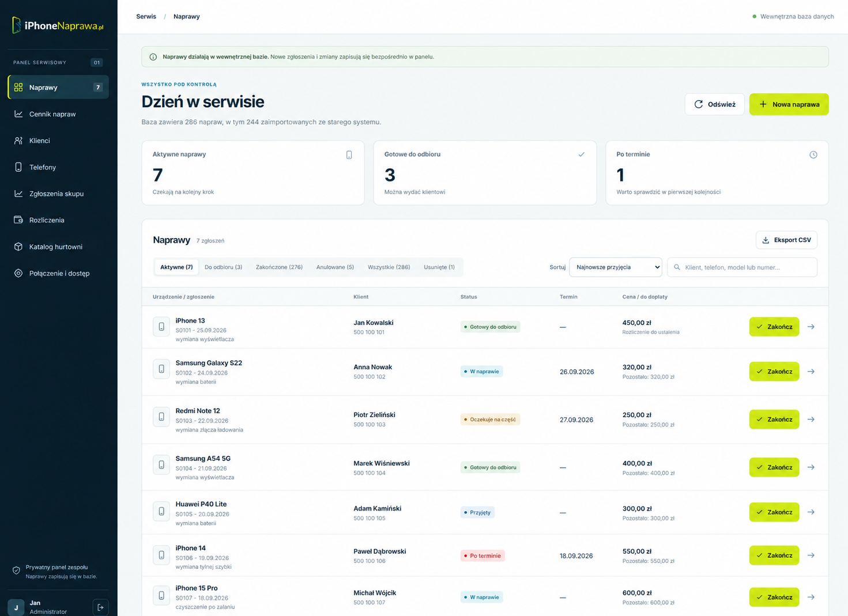Select the Aktywne (7) tab
The image size is (848, 616).
(x=176, y=267)
